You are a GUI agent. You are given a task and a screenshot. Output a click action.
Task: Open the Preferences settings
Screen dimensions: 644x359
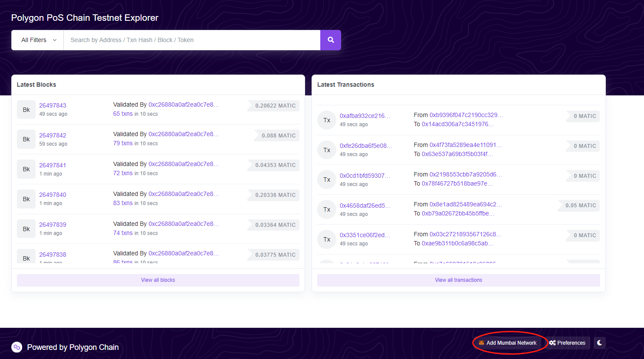pos(567,343)
